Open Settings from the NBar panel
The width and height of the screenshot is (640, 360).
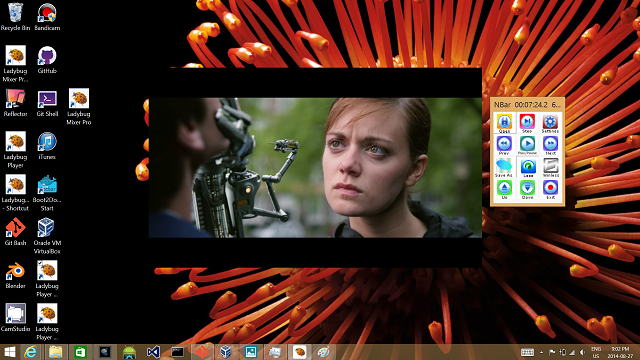pos(550,123)
